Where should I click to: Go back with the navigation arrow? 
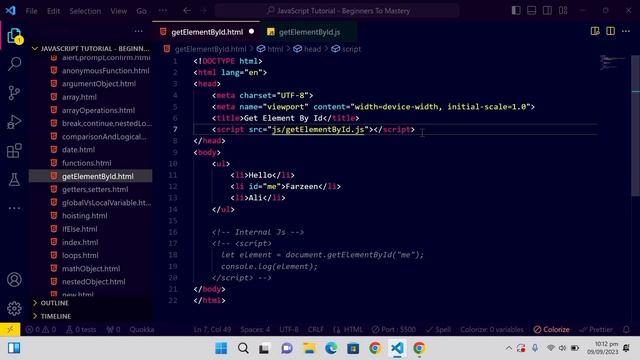tap(187, 11)
